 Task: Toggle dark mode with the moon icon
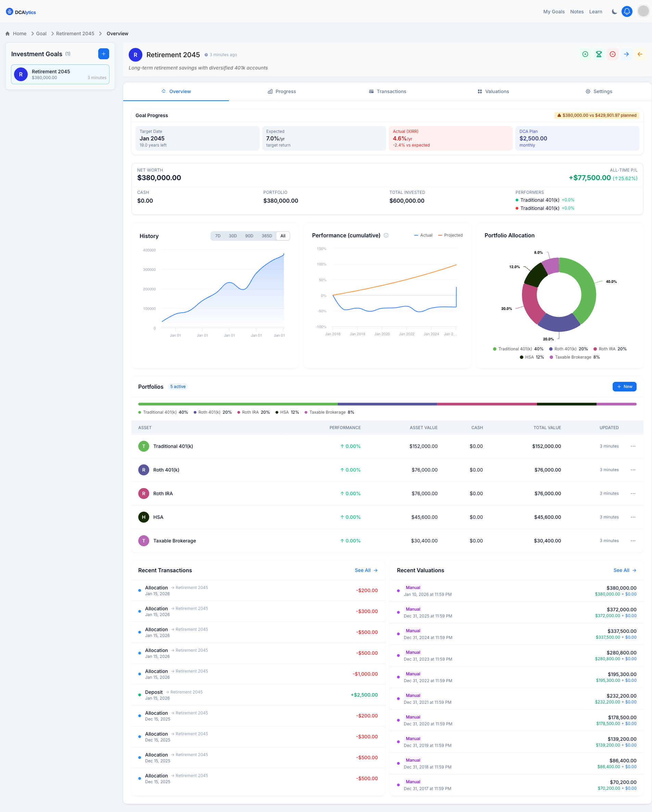614,12
